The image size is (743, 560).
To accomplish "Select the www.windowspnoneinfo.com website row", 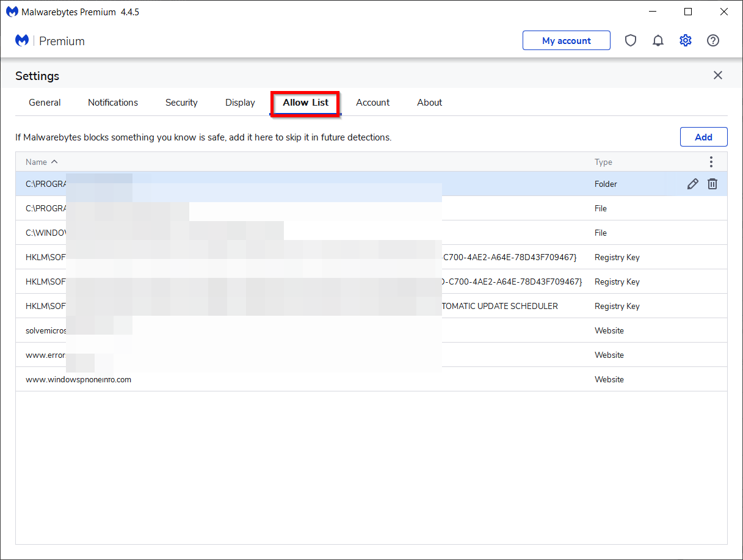I will 371,379.
